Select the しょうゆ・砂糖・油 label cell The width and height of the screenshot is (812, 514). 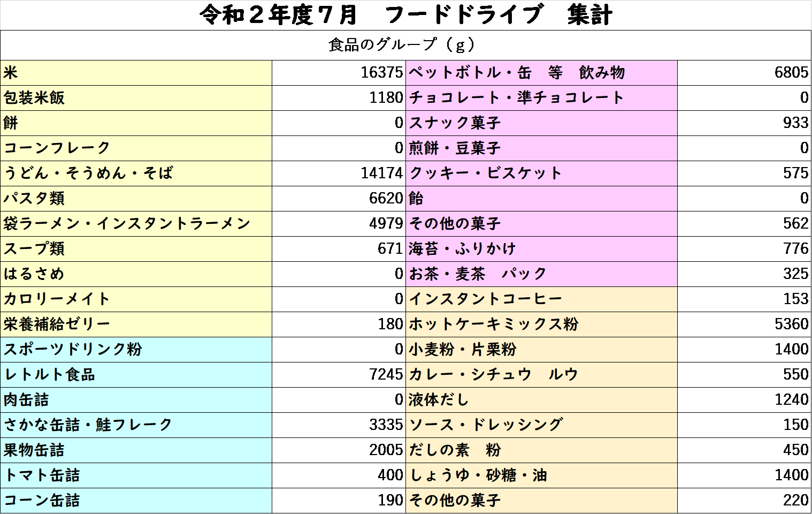pos(541,475)
